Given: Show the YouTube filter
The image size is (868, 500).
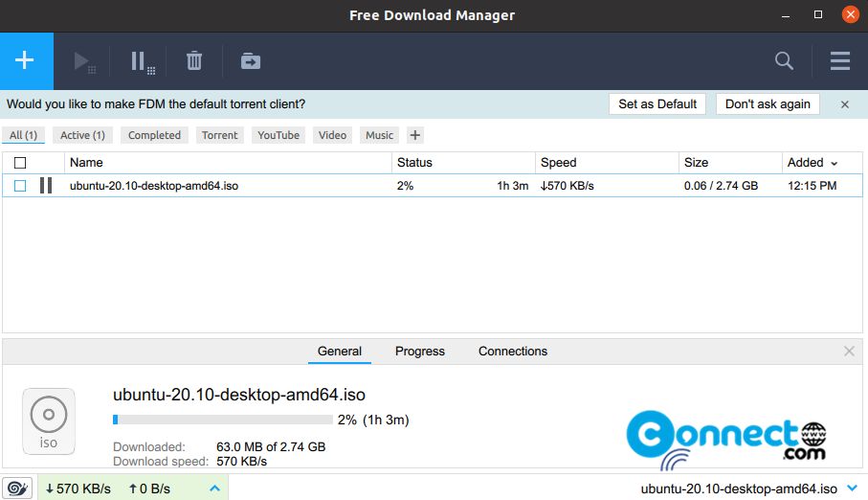Looking at the screenshot, I should 278,135.
